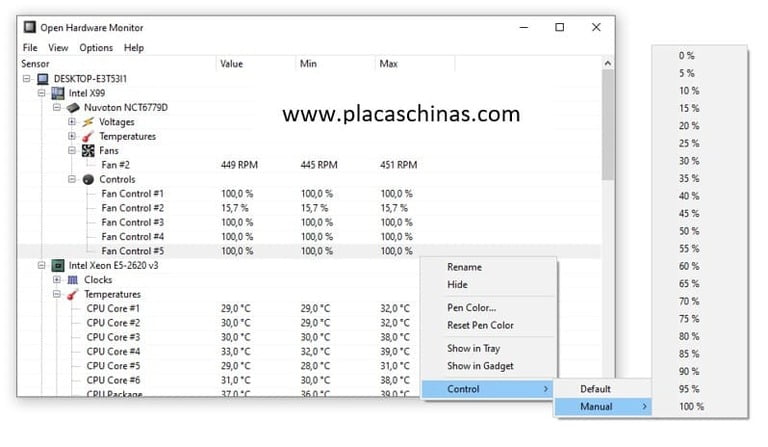
Task: Select the Fan Control #2 row
Action: click(x=310, y=208)
